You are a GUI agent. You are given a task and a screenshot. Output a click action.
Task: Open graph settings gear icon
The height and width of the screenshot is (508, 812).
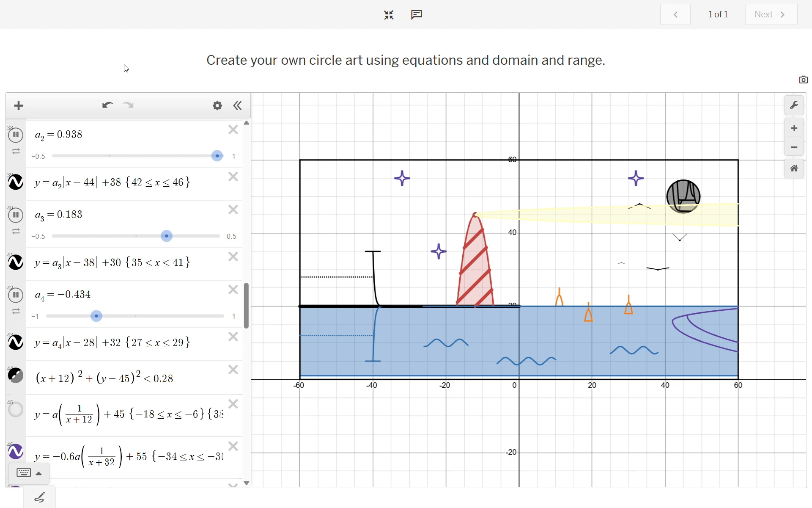pos(217,105)
